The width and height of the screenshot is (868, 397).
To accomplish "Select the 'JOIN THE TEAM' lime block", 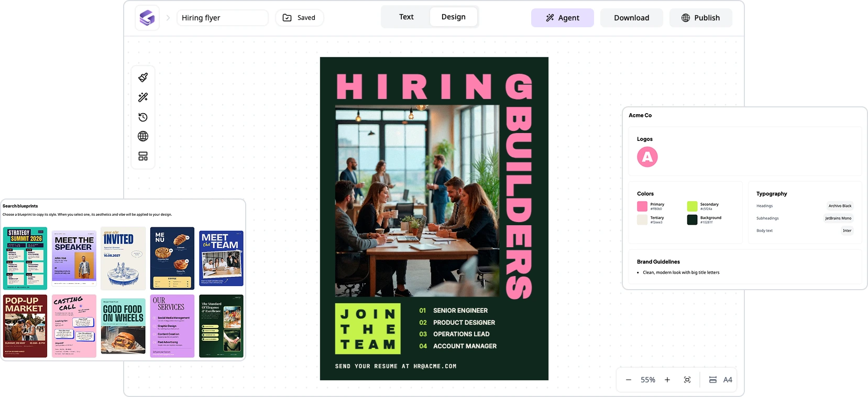I will click(x=368, y=329).
